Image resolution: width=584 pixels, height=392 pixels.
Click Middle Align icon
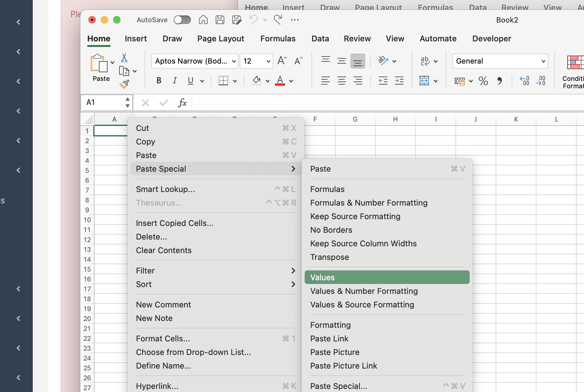click(342, 61)
